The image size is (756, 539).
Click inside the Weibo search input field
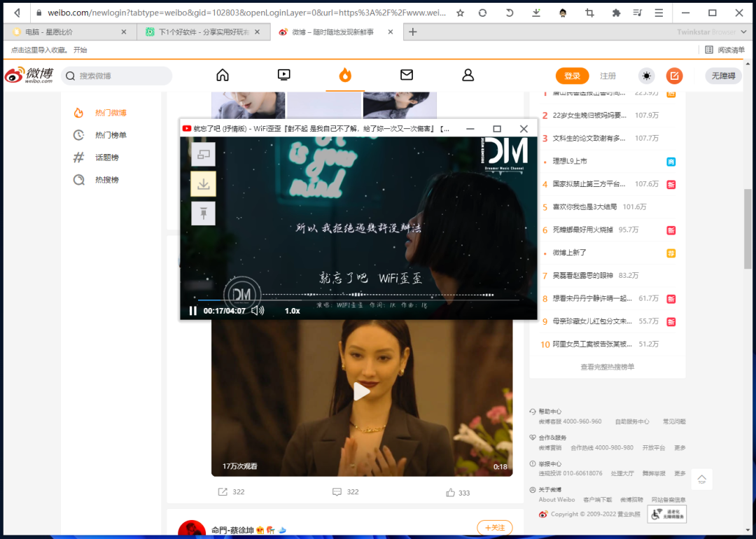[x=119, y=75]
